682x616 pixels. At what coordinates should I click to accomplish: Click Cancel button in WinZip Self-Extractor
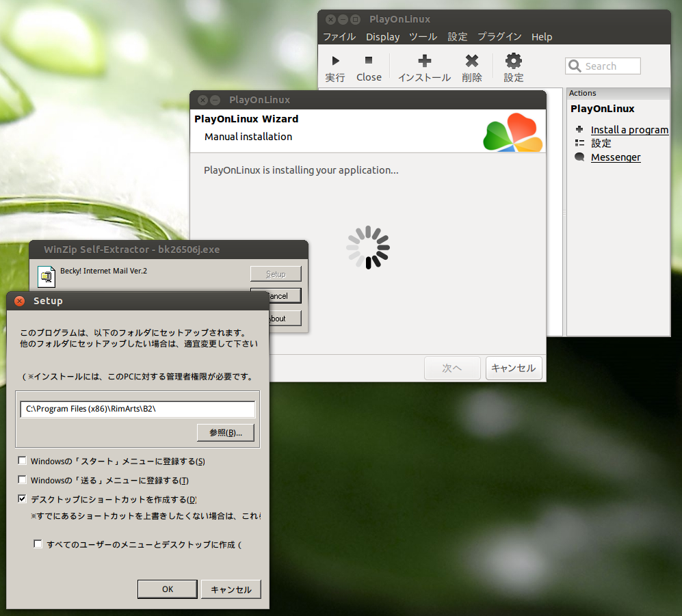tap(285, 296)
